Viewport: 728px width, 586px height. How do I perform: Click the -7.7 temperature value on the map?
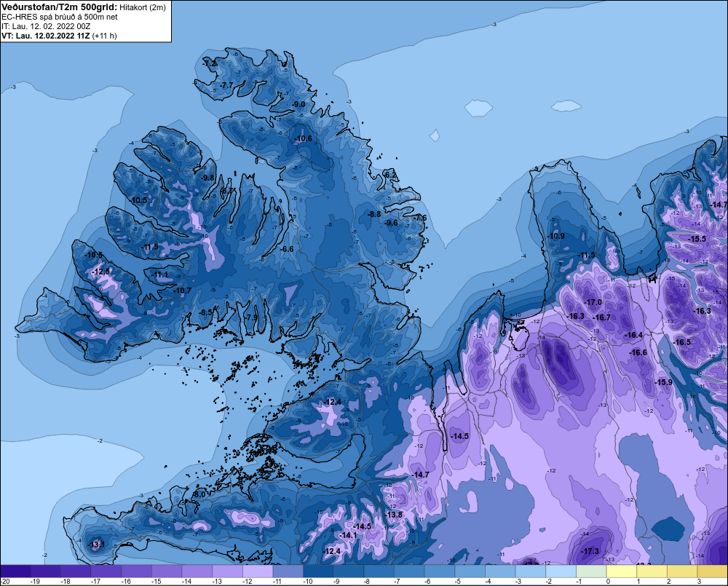pos(226,85)
